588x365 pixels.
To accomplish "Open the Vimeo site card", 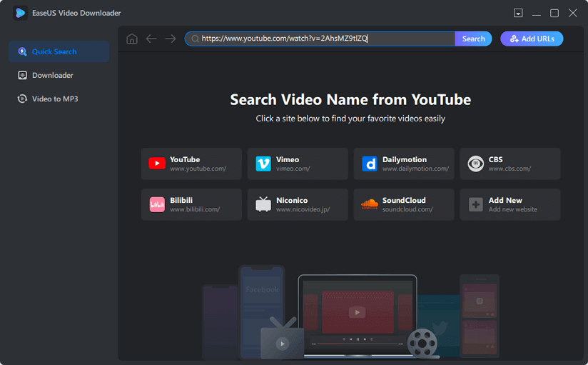I will point(298,164).
